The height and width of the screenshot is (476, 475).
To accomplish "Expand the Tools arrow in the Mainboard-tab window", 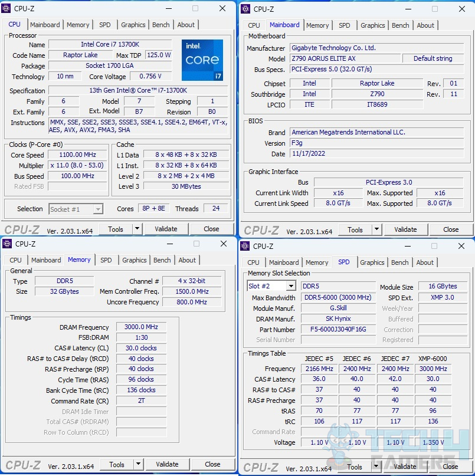I will [x=377, y=229].
